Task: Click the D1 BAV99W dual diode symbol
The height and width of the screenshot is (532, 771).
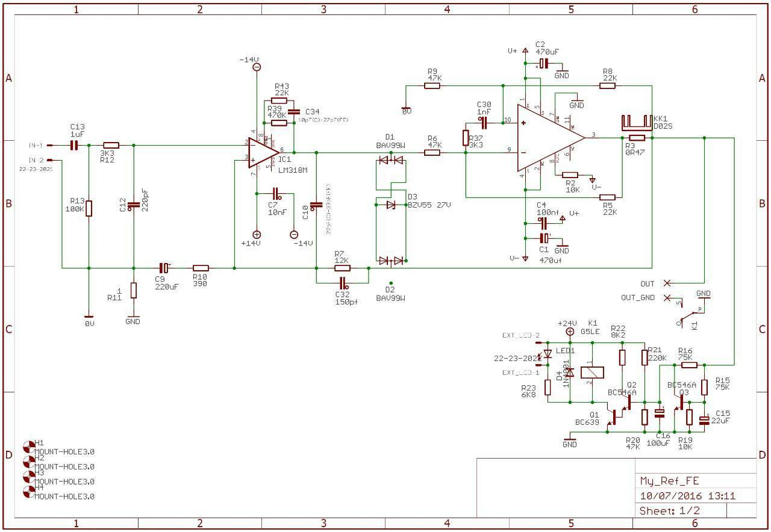Action: click(391, 159)
